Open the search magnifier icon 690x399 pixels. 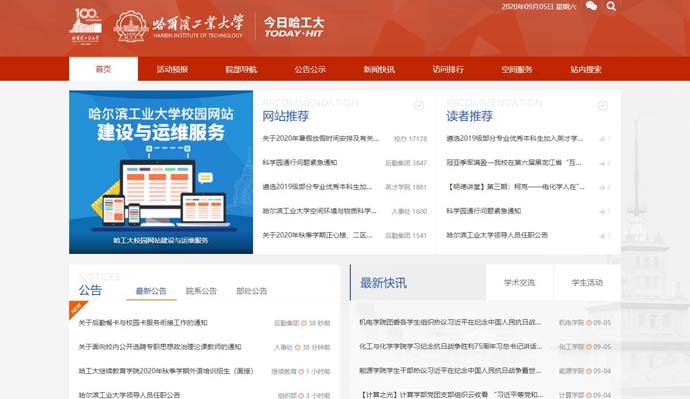(x=611, y=6)
